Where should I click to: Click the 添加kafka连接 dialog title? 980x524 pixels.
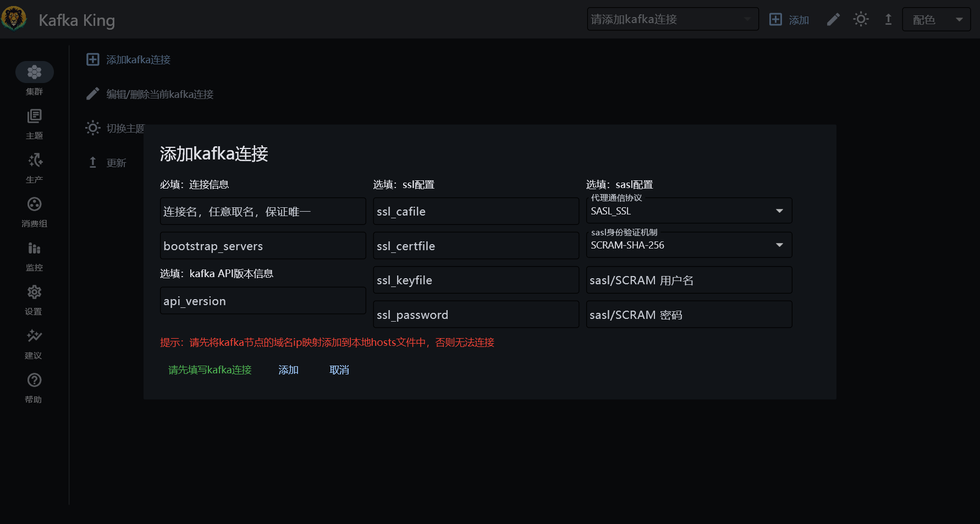(214, 153)
